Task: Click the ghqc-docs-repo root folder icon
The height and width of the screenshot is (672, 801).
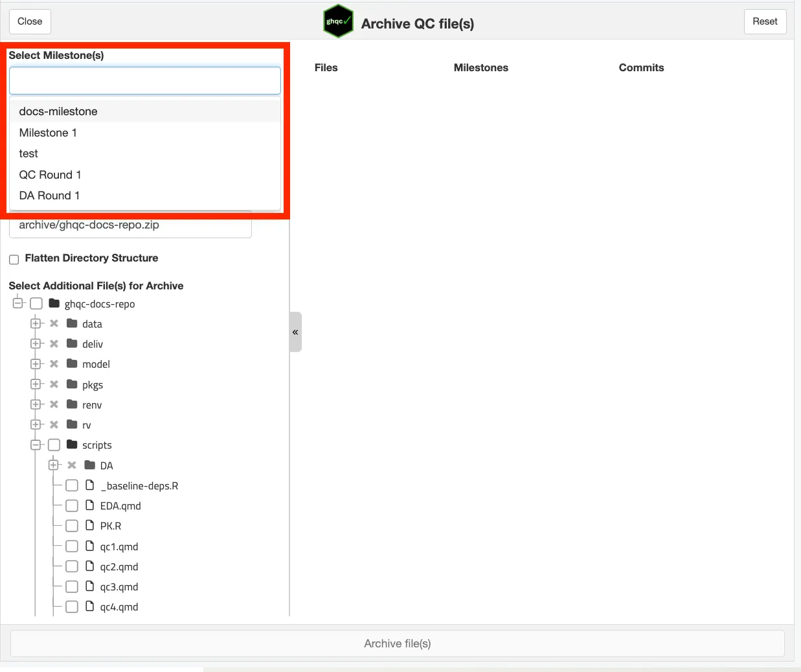Action: 54,304
